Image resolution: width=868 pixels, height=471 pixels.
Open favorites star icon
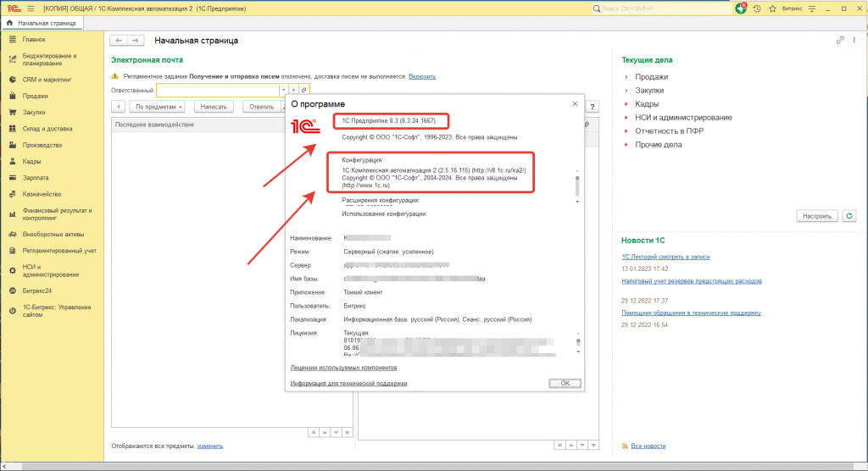(772, 8)
